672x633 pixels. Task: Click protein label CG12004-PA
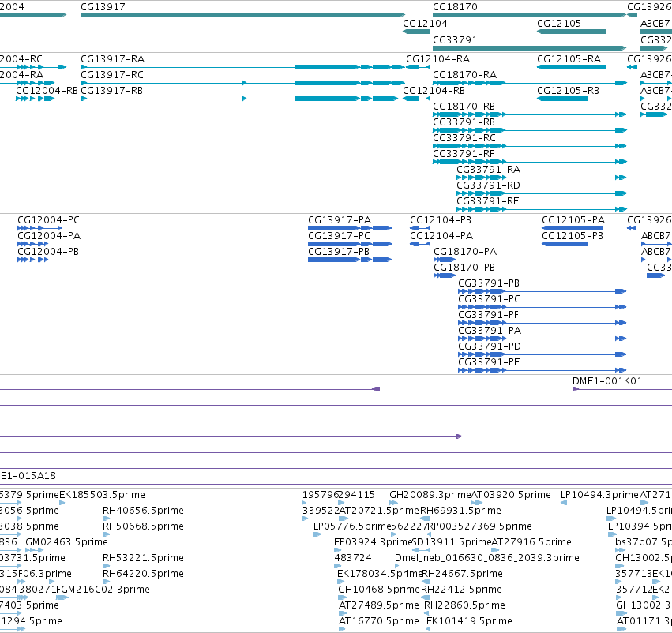[x=49, y=235]
